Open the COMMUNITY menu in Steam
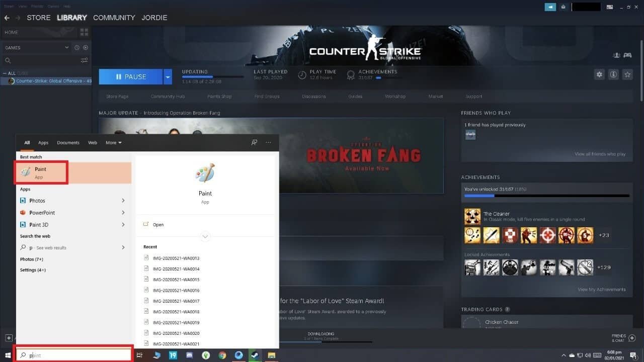The image size is (644, 362). (x=114, y=18)
